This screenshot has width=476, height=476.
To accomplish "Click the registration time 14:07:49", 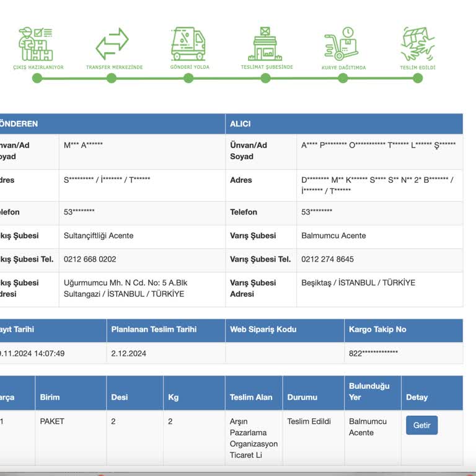I will [x=49, y=353].
